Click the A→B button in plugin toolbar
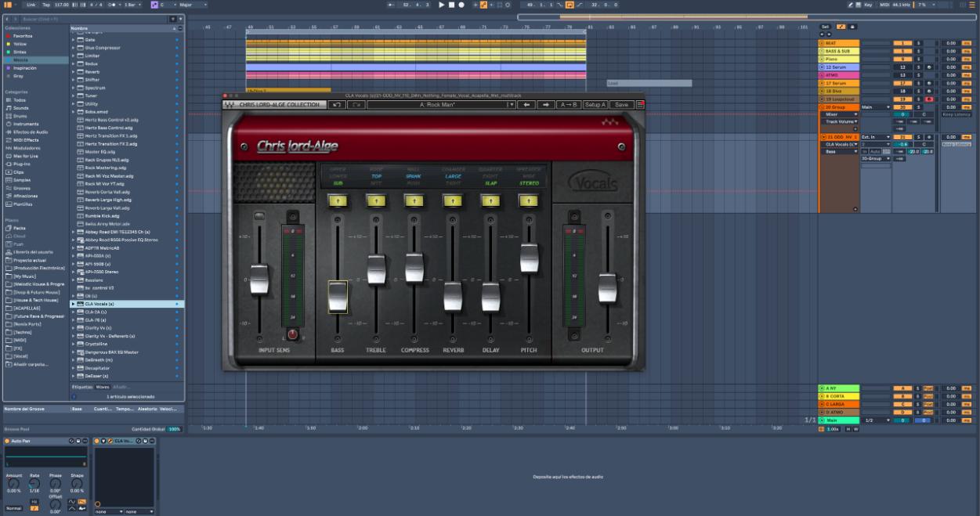The height and width of the screenshot is (516, 980). [568, 104]
